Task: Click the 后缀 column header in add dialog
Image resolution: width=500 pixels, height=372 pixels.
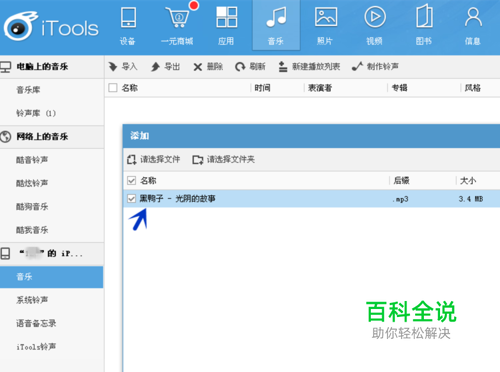Action: [x=401, y=181]
